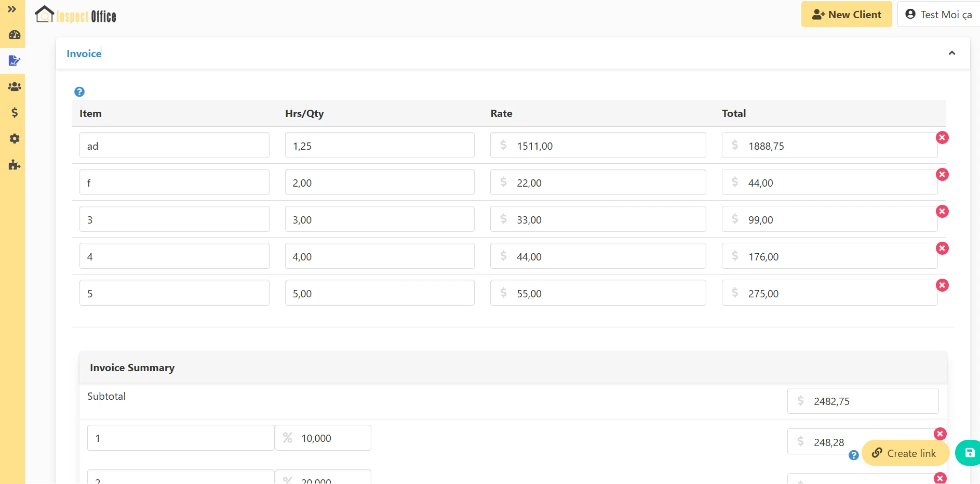Click the New Client button
980x484 pixels.
pos(846,15)
